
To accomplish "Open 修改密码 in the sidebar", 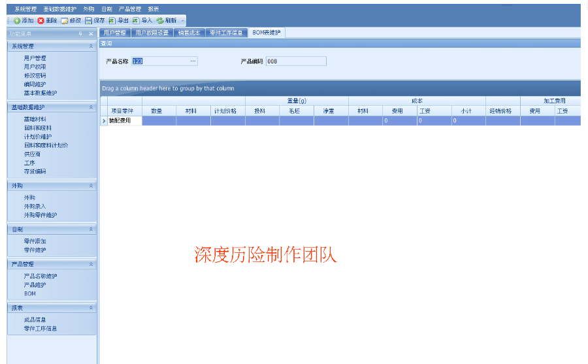I will [35, 75].
